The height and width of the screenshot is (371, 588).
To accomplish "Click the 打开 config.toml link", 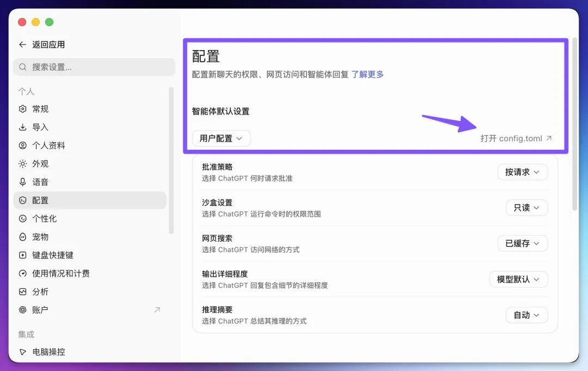I will coord(516,138).
